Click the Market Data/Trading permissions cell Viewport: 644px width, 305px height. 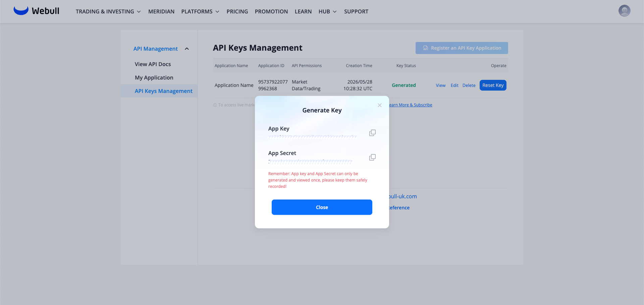click(306, 85)
